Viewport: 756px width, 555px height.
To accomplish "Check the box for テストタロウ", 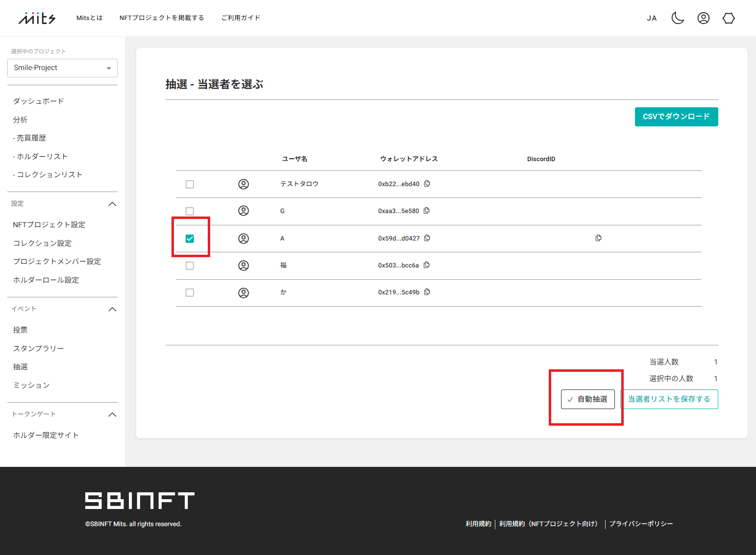I will pos(190,184).
